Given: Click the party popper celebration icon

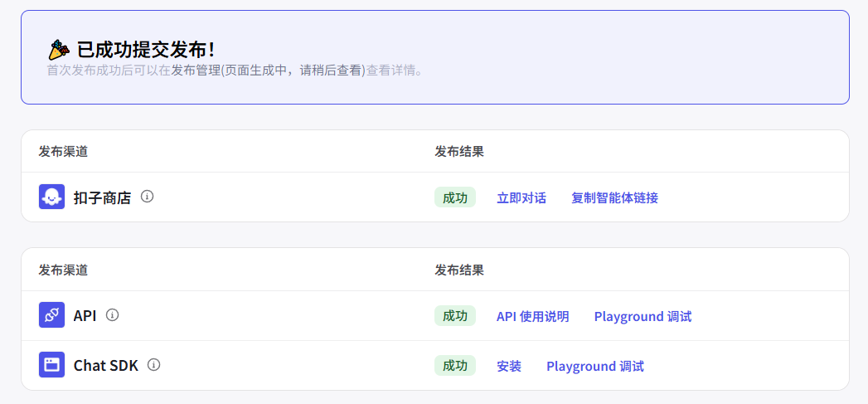Looking at the screenshot, I should coord(59,51).
